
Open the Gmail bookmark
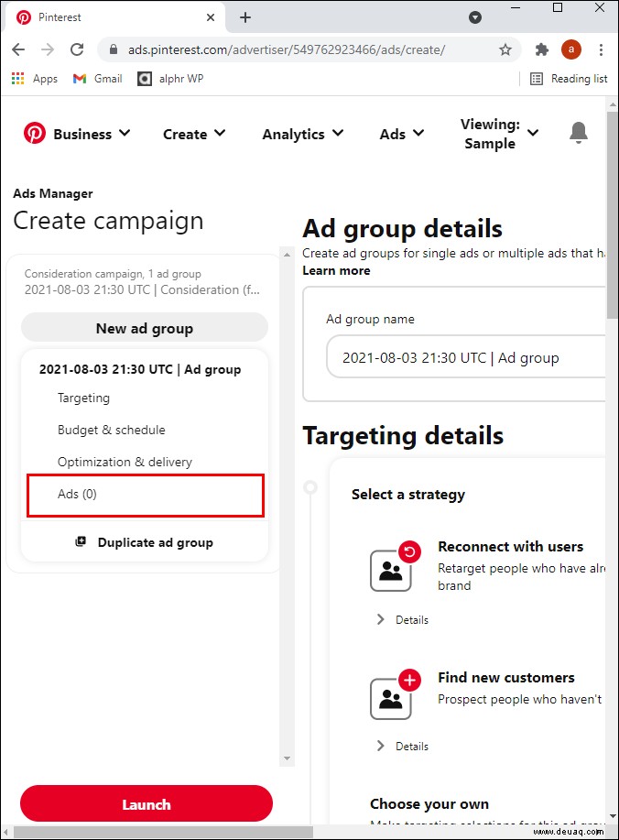click(x=97, y=79)
